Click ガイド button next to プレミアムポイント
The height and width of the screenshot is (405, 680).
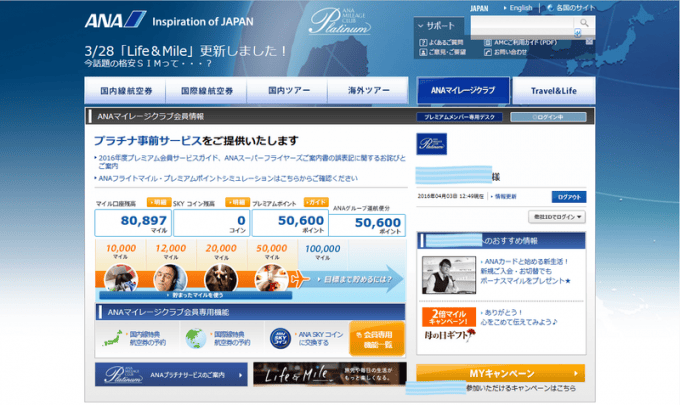(316, 202)
